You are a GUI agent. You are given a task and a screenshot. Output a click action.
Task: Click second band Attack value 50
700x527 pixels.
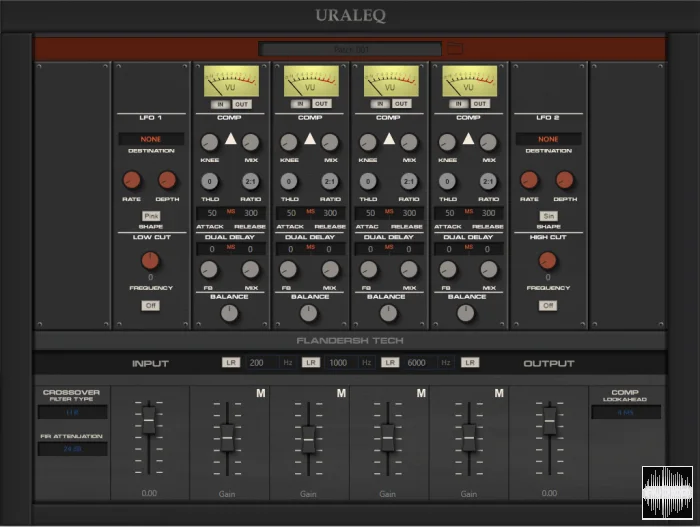pyautogui.click(x=291, y=213)
